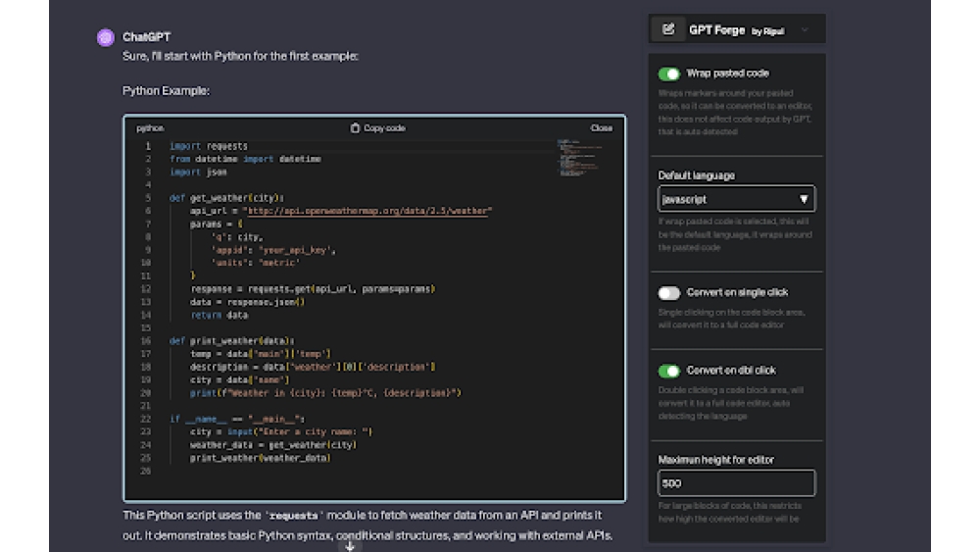Image resolution: width=980 pixels, height=552 pixels.
Task: Click the if __name__ == "__main__" line
Action: point(237,420)
